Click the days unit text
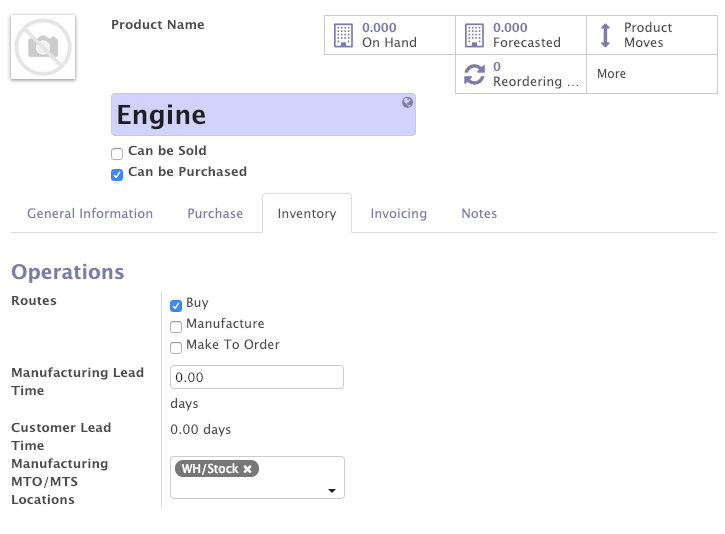 tap(184, 404)
